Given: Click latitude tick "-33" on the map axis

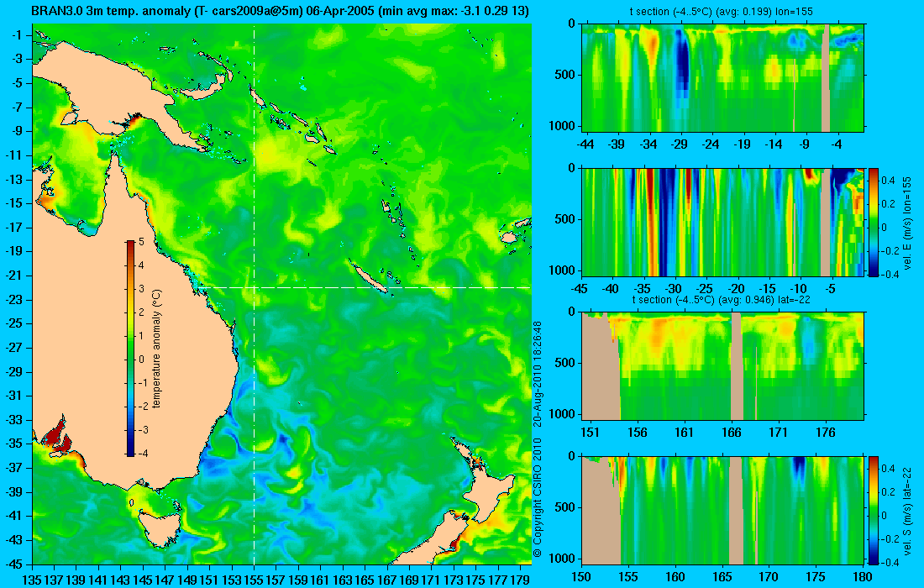Looking at the screenshot, I should [x=14, y=420].
